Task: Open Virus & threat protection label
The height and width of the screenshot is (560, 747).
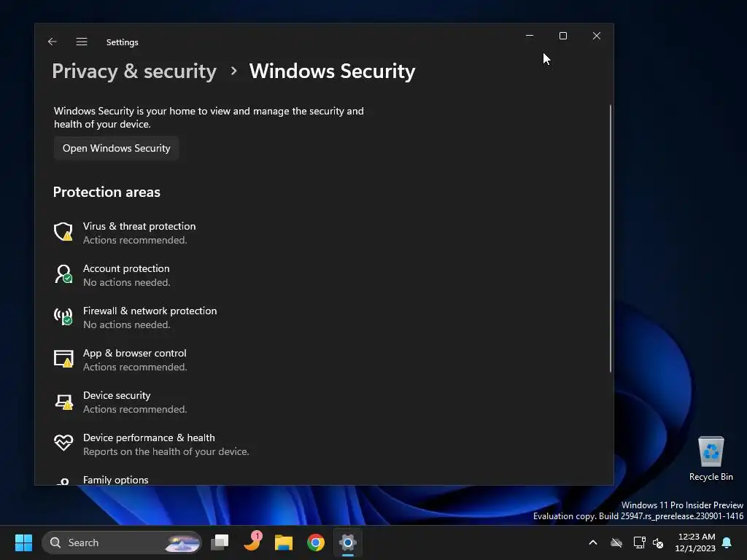Action: [x=139, y=226]
